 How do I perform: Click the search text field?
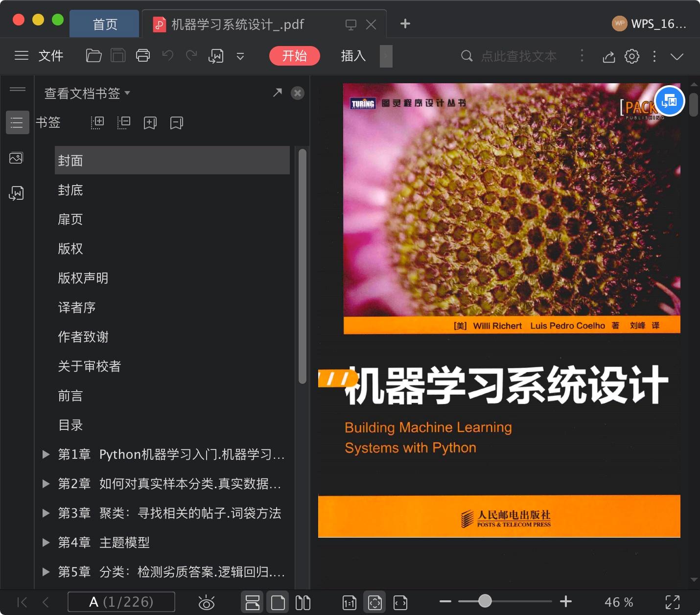[x=519, y=56]
